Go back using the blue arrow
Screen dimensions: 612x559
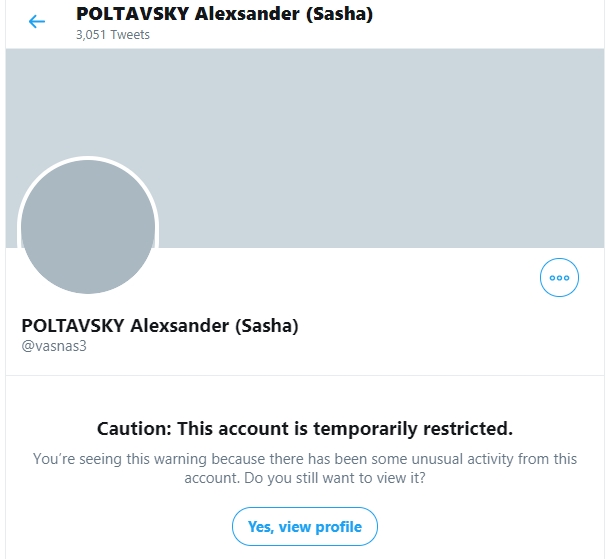[37, 21]
